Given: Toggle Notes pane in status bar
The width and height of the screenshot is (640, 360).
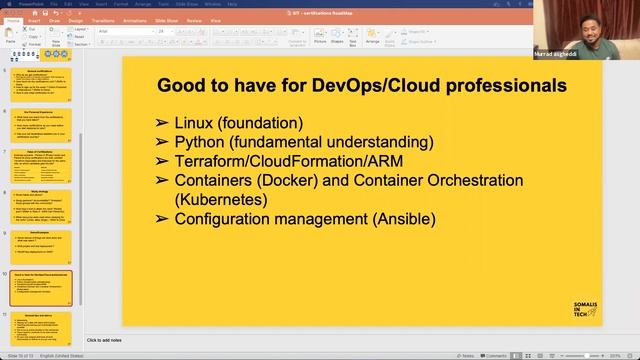Looking at the screenshot, I should click(465, 356).
